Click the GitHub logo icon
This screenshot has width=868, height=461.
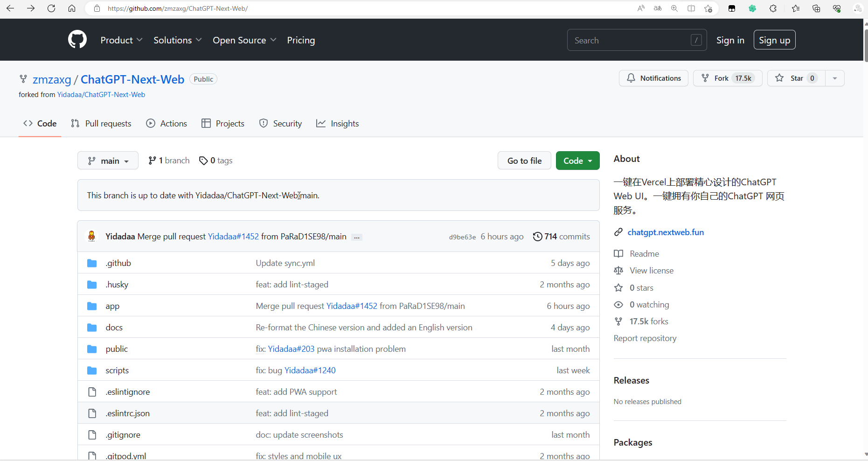coord(77,40)
